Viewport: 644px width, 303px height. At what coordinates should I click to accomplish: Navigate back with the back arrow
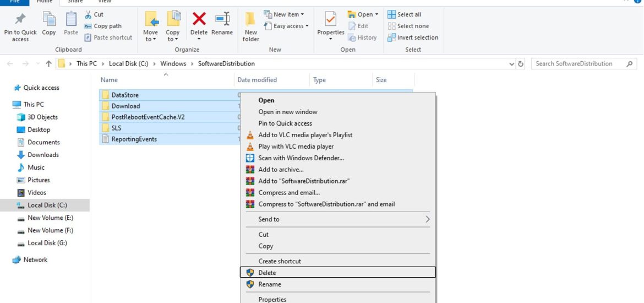tap(10, 64)
